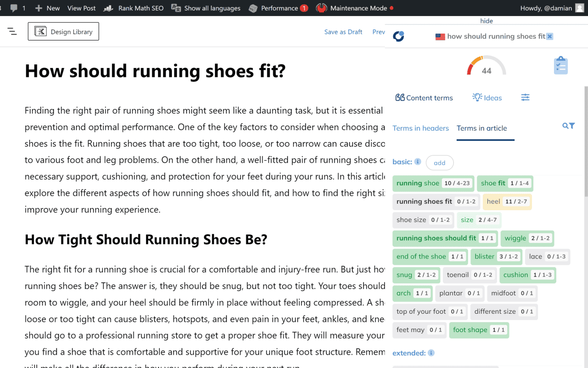Click the post title How should running shoes fit?
Screen dimensions: 588x368
point(155,71)
